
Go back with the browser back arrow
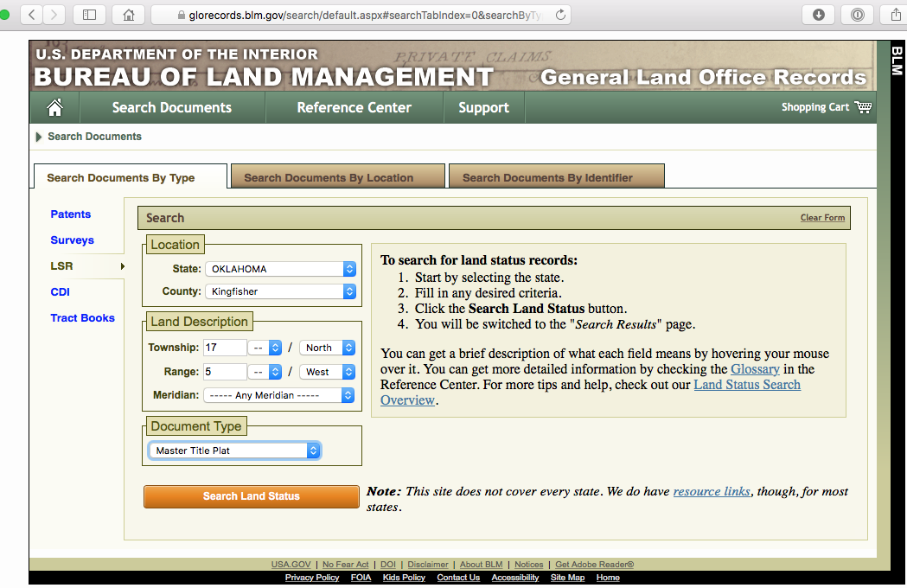pyautogui.click(x=32, y=15)
